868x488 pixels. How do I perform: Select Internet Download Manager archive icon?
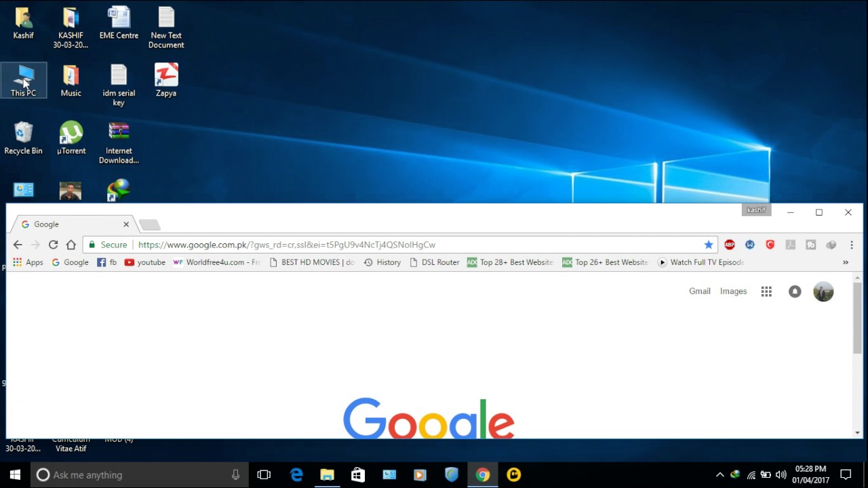pos(119,143)
